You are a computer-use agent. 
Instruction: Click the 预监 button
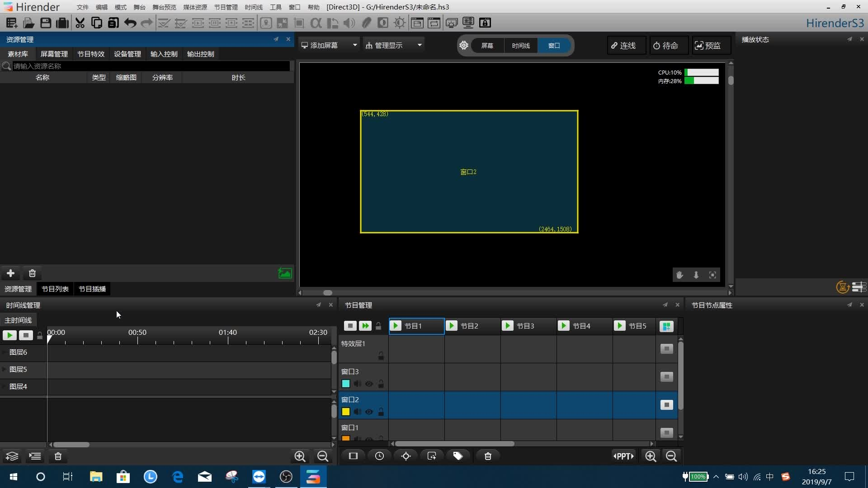(x=711, y=46)
